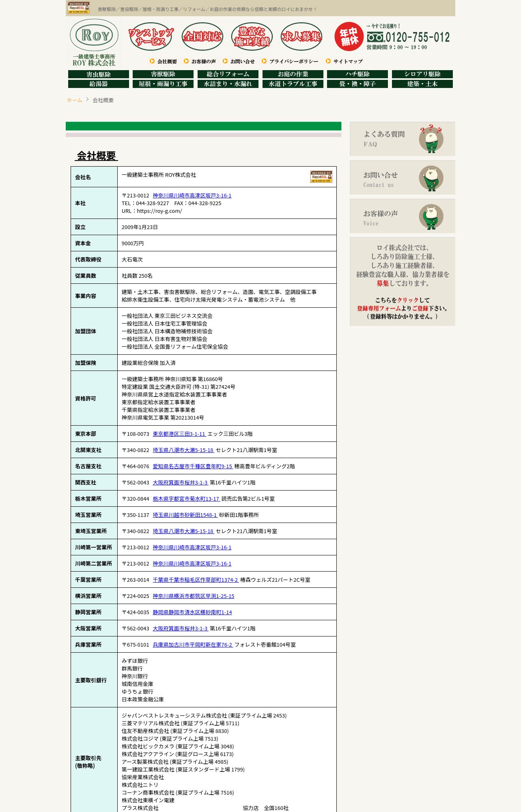Open 東埼玉営業所 address link

tap(183, 531)
